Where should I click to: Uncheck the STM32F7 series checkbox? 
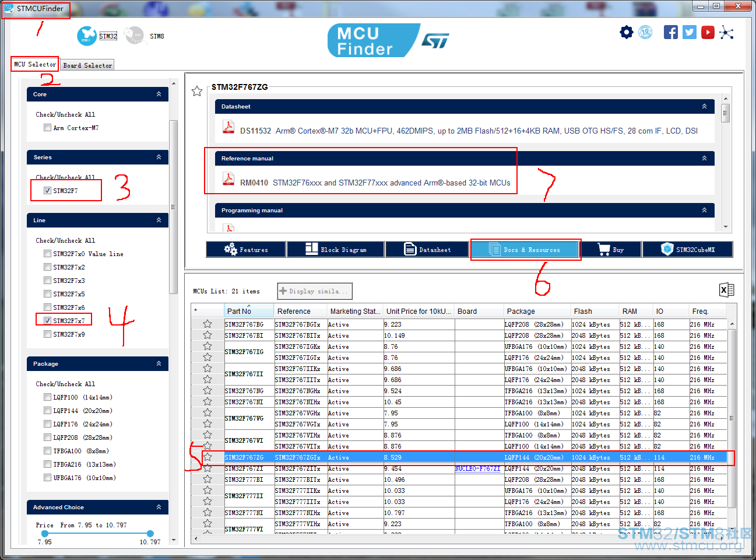pos(47,191)
